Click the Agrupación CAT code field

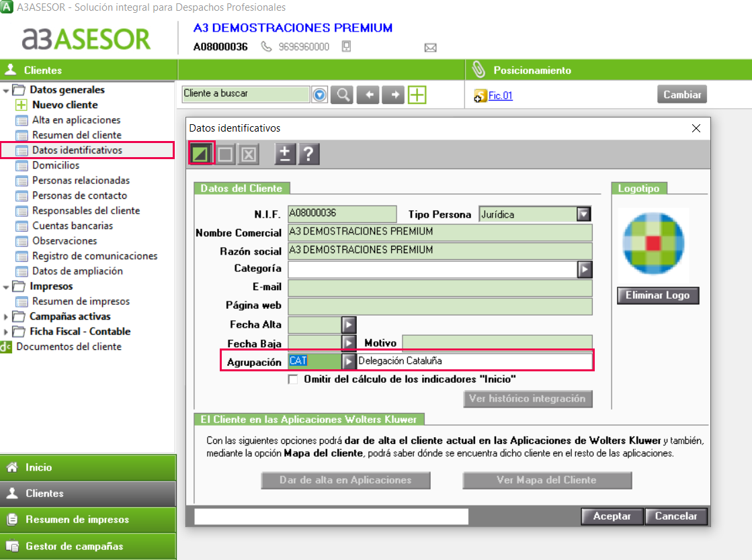point(315,361)
